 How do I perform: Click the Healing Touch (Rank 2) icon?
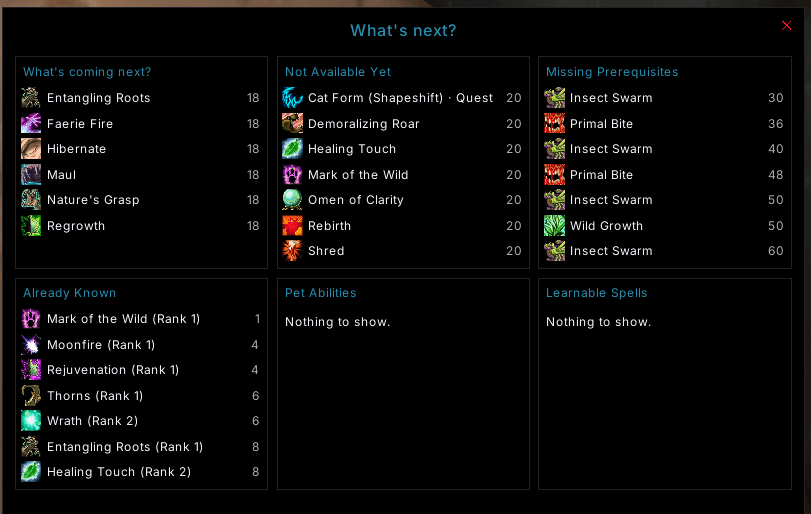(x=31, y=472)
